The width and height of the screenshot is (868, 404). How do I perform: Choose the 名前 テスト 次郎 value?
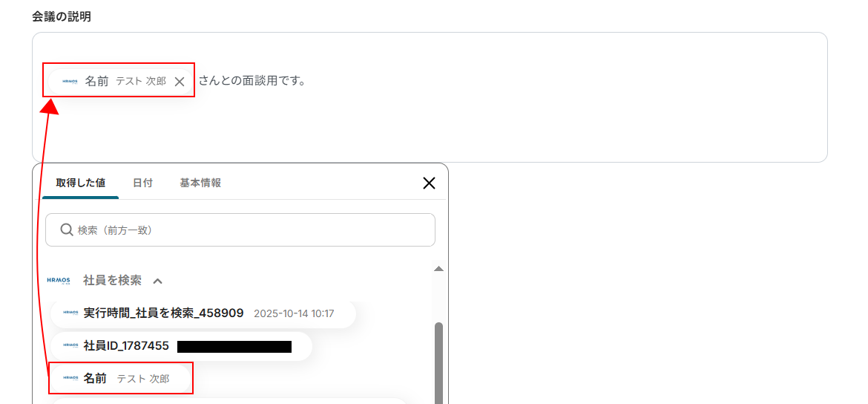(121, 379)
